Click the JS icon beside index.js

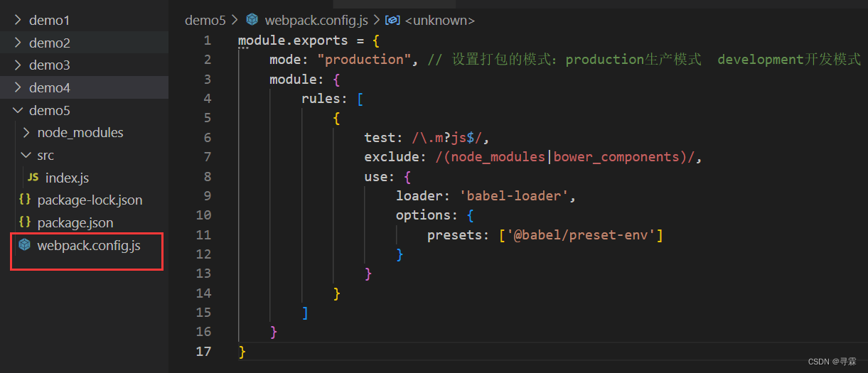coord(33,177)
